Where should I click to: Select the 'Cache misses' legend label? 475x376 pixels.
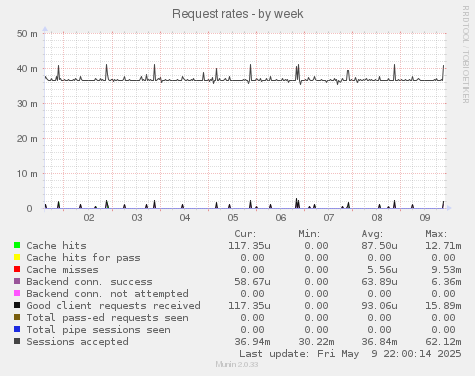tap(62, 270)
